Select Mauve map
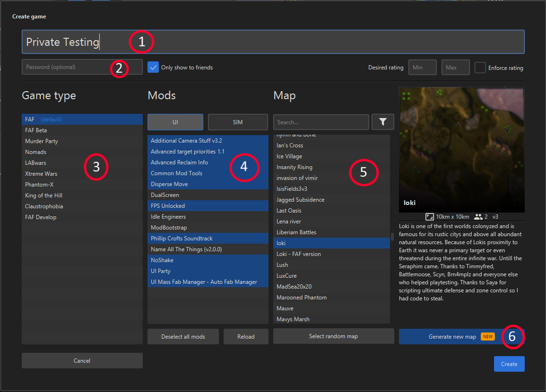 point(331,308)
